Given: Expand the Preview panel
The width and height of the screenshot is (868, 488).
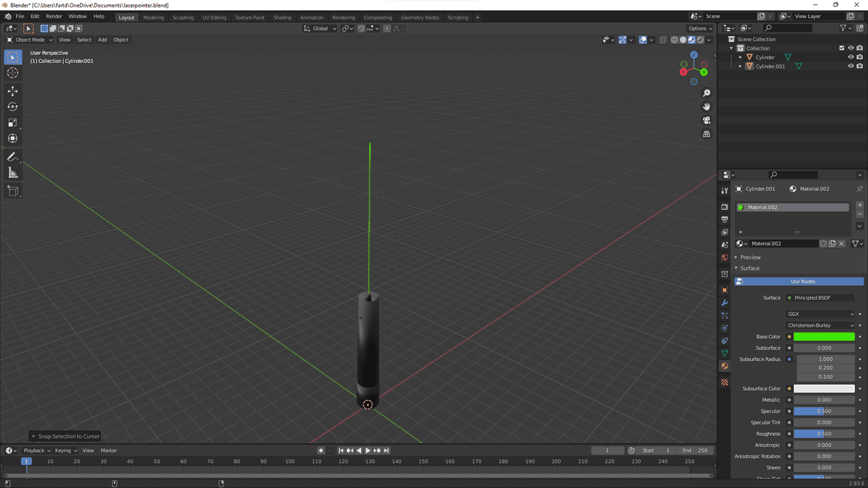Looking at the screenshot, I should pyautogui.click(x=750, y=258).
